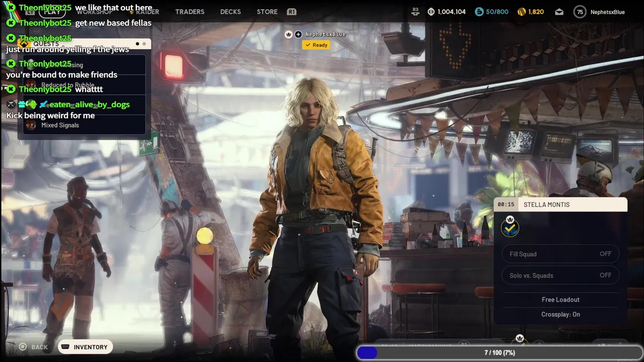Viewport: 644px width, 362px height.
Task: Select the second quest page dot indicator
Action: click(x=144, y=44)
